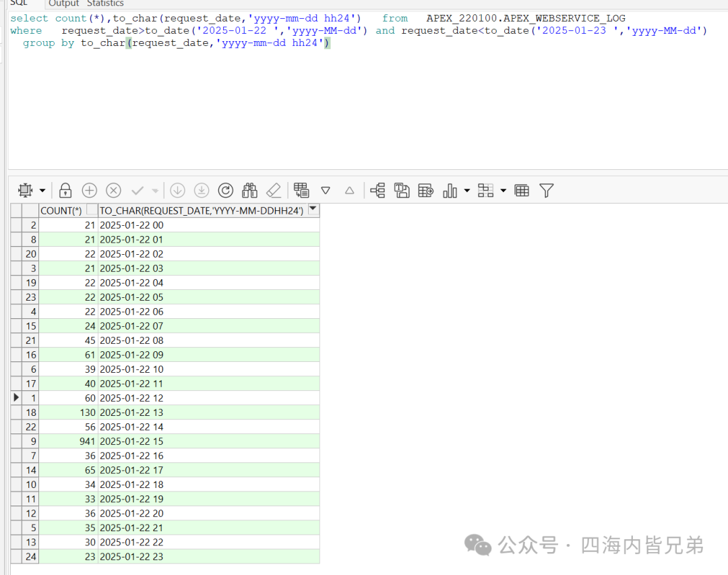Click the query by example icon
Screen dimensions: 728x575
[x=301, y=190]
